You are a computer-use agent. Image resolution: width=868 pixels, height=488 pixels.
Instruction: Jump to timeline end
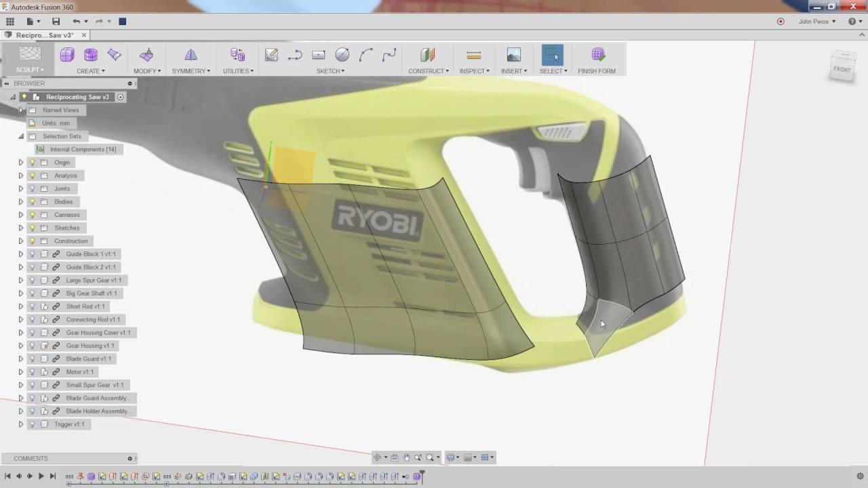click(52, 476)
